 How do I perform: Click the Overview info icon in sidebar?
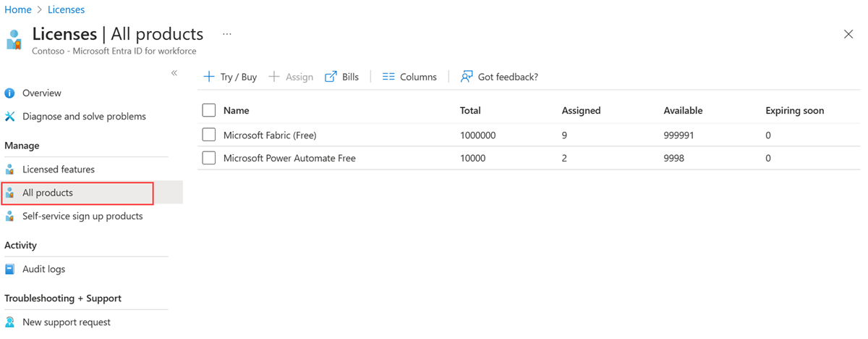pos(9,93)
